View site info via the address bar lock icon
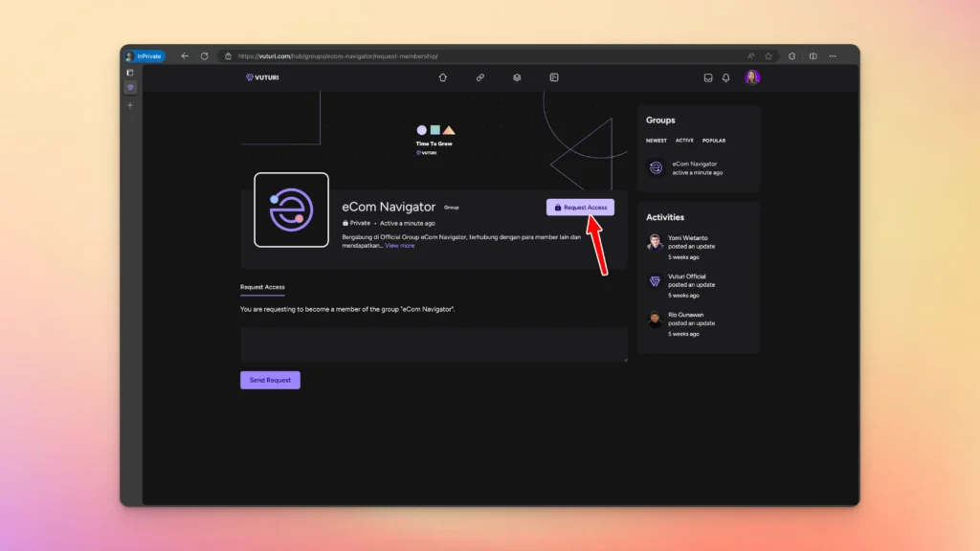This screenshot has height=551, width=980. [228, 56]
